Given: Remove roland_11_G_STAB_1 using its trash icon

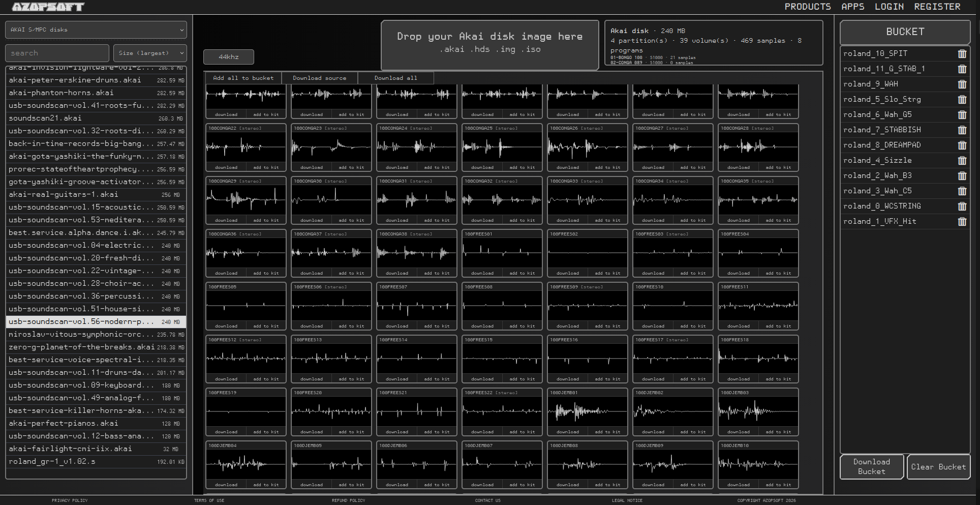Looking at the screenshot, I should point(962,69).
